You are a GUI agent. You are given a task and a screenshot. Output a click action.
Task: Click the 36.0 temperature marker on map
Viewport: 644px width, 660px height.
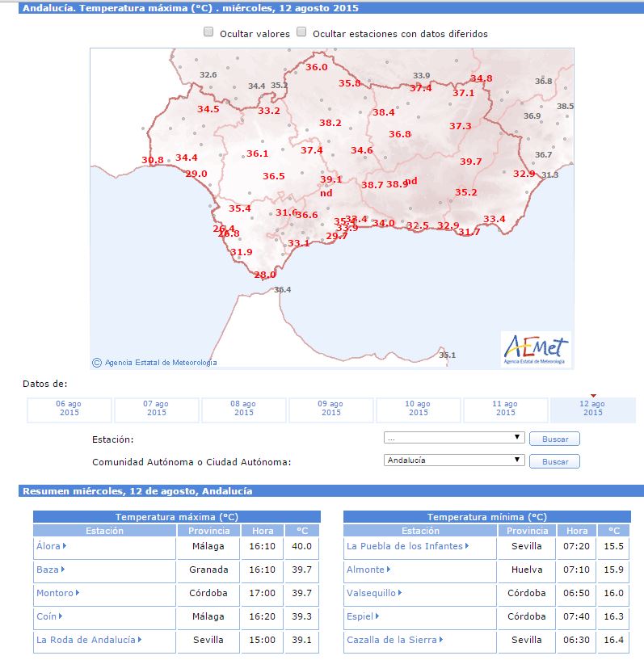coord(317,67)
